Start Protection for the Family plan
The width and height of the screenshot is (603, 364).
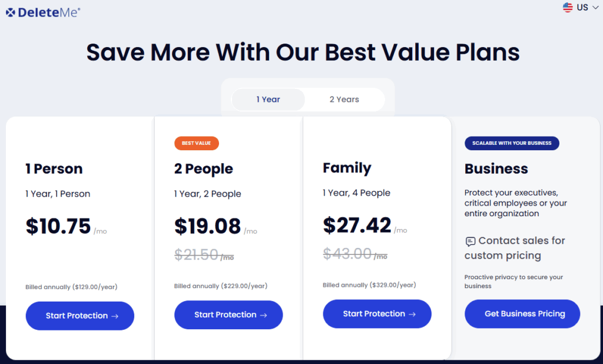[377, 313]
